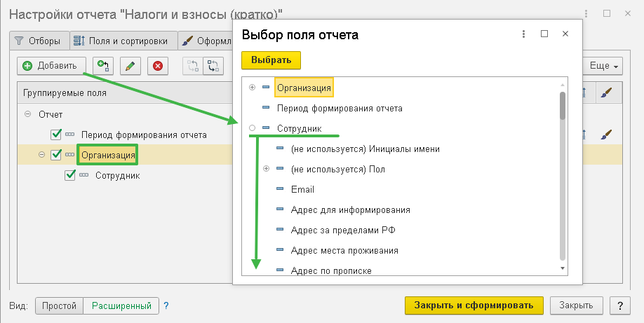
Task: Click the Добавить button with green plus
Action: pos(51,66)
